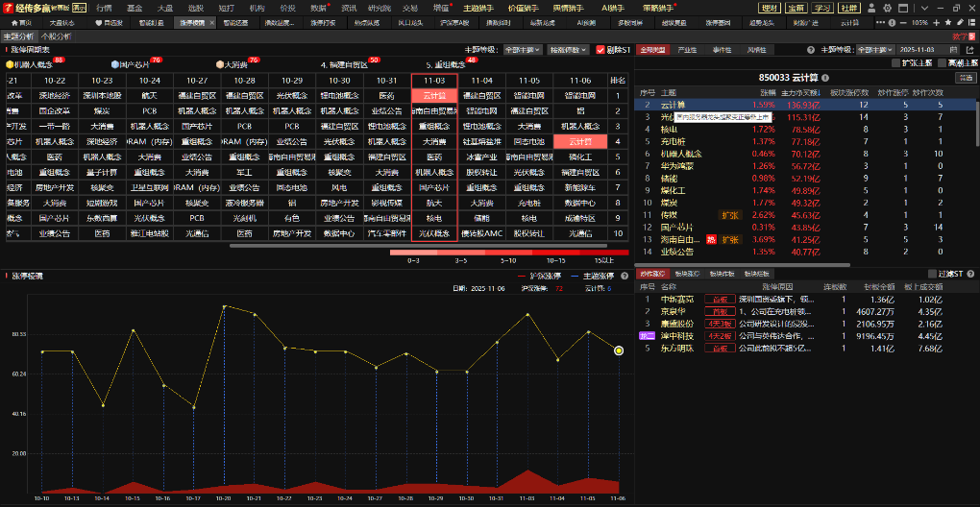Click the 理财 button in top bar
980x507 pixels.
click(769, 8)
